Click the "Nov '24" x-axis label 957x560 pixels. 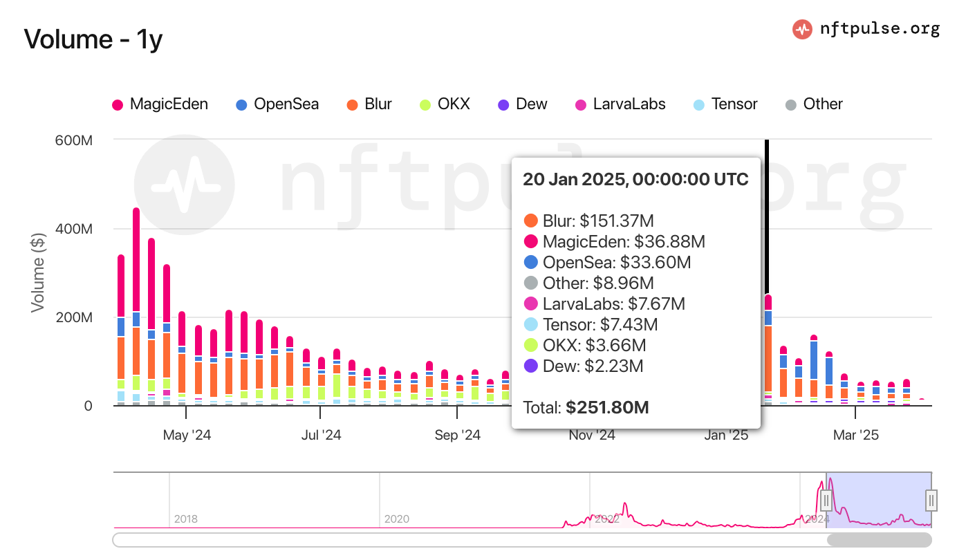point(592,436)
